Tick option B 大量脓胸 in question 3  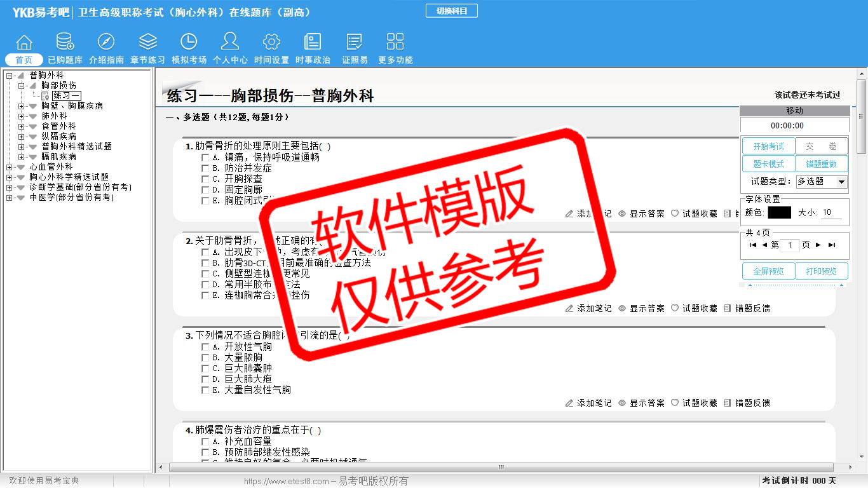point(205,358)
